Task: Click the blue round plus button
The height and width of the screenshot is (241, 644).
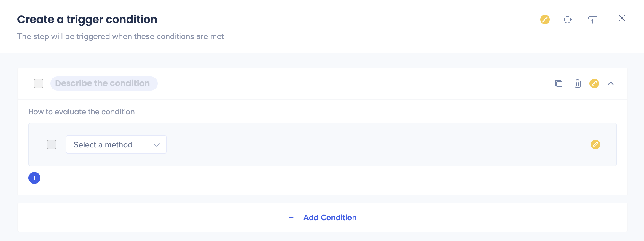Action: coord(34,178)
